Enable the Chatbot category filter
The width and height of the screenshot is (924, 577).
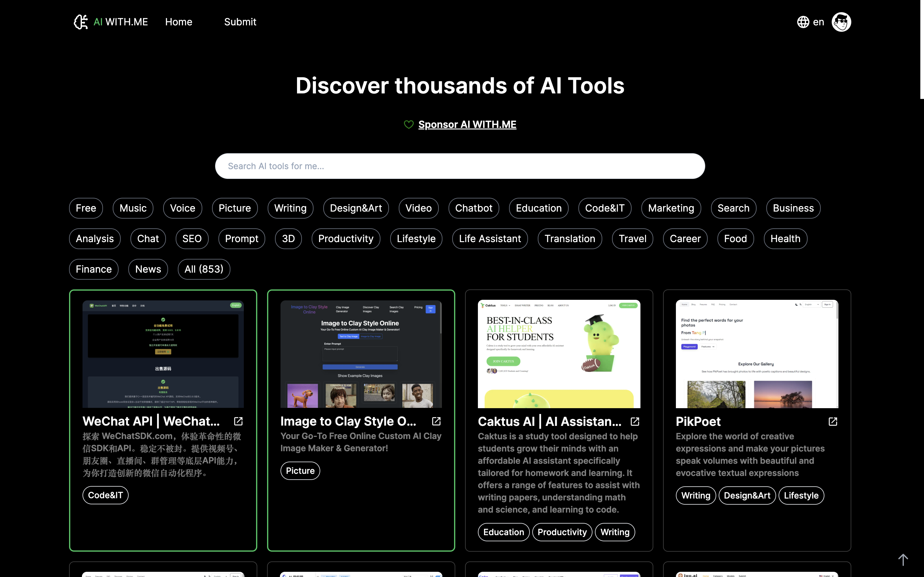pyautogui.click(x=473, y=208)
